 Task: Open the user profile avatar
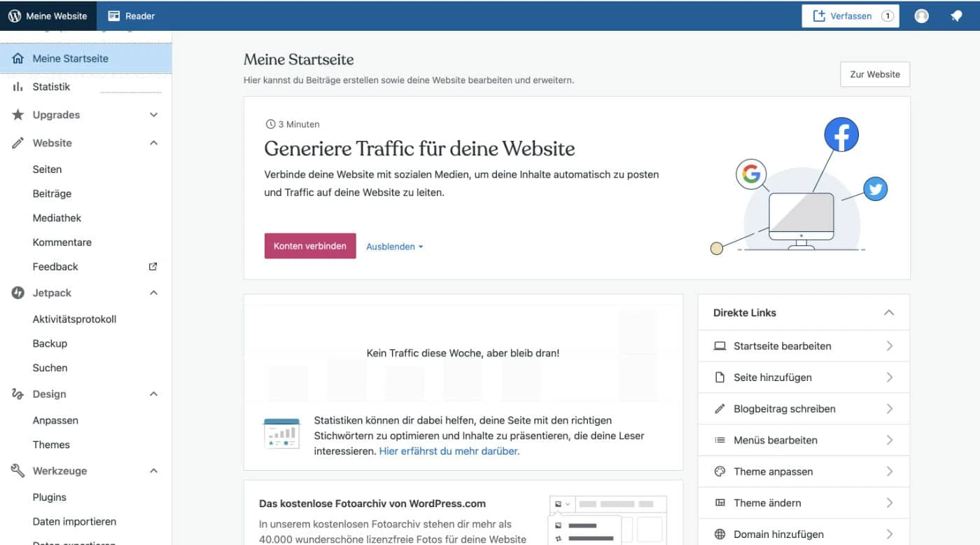coord(922,15)
